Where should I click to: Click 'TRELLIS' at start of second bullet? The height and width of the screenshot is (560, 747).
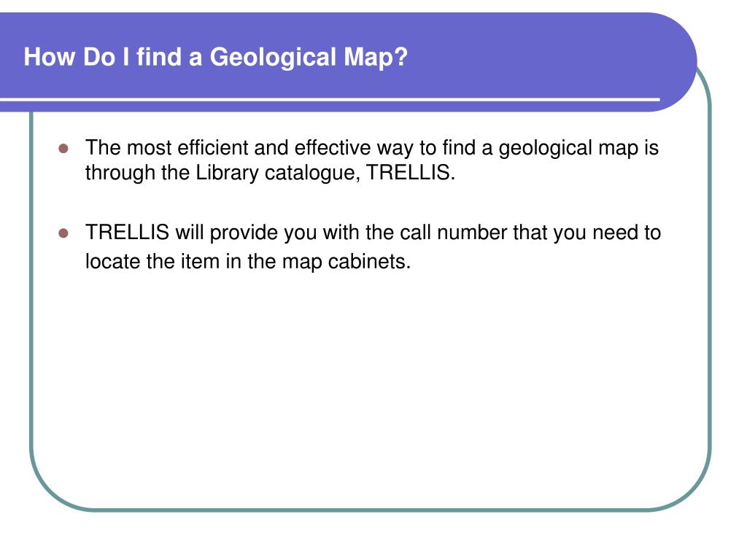(127, 233)
